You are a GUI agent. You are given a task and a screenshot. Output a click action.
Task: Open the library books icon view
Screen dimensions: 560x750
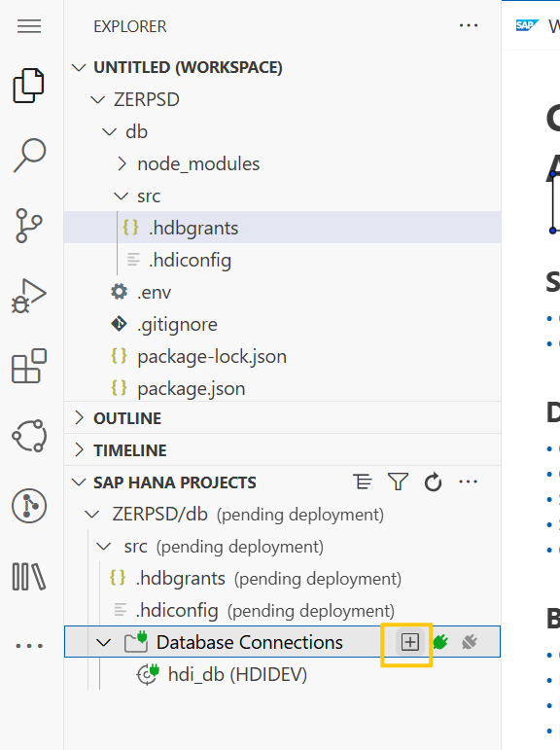pos(29,577)
